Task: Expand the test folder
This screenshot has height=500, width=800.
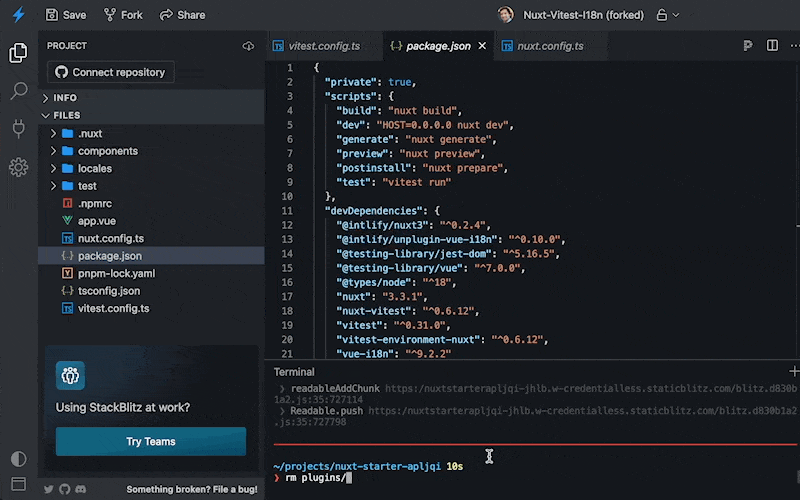Action: click(x=151, y=186)
